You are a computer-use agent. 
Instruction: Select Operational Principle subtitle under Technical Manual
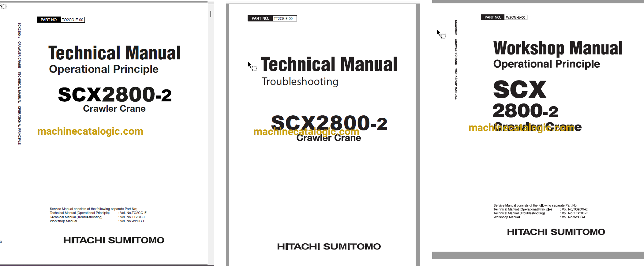click(104, 69)
